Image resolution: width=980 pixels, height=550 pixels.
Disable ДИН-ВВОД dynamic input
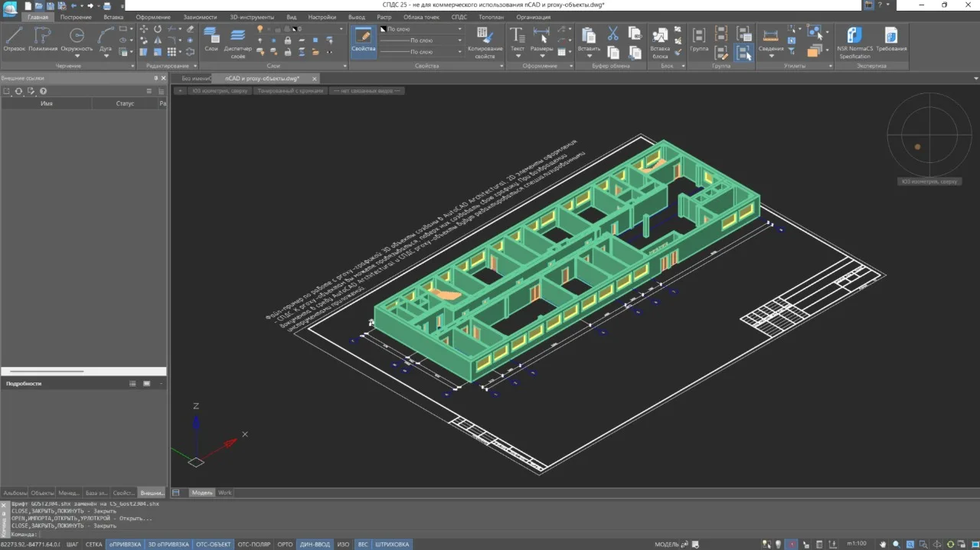315,545
